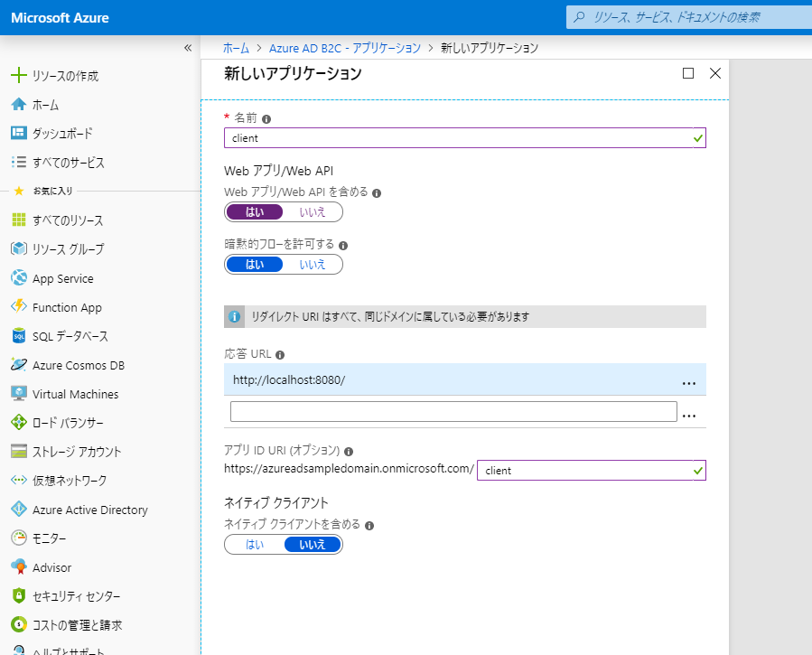
Task: Open the ellipsis menu beside http://localhost:8080/
Action: coord(689,382)
